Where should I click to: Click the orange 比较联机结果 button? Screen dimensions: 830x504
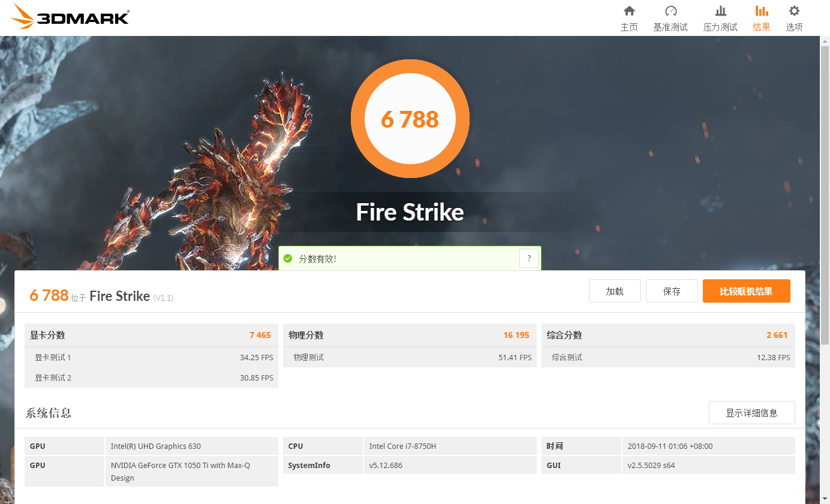tap(746, 291)
